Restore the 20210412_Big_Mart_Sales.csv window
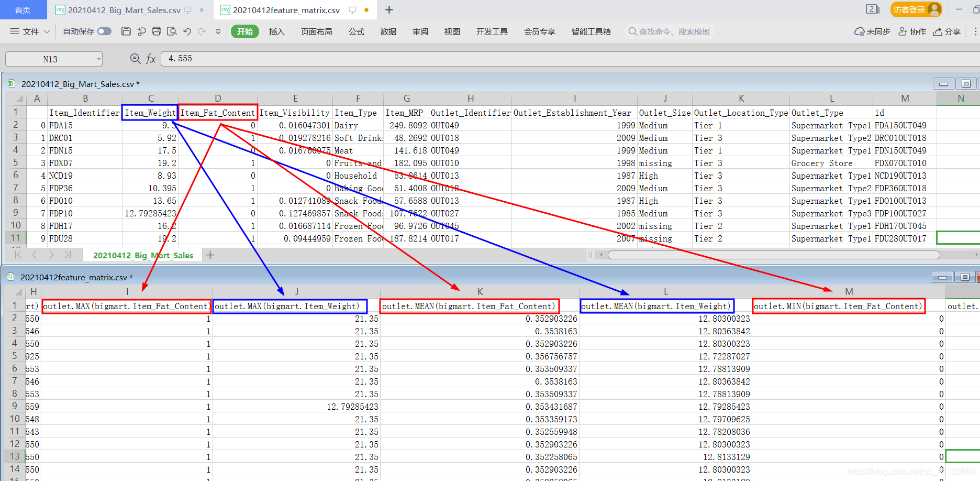980x481 pixels. [x=965, y=83]
